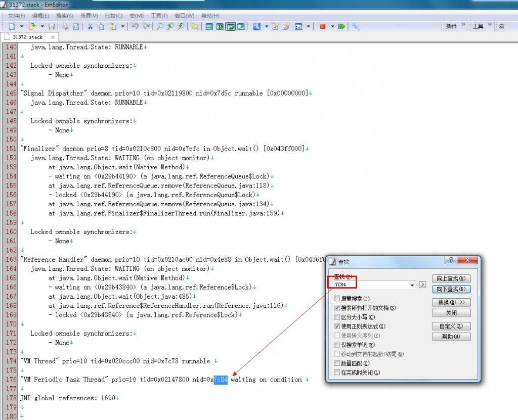Click the blue wrench tool icon
This screenshot has width=518, height=420.
[356, 26]
